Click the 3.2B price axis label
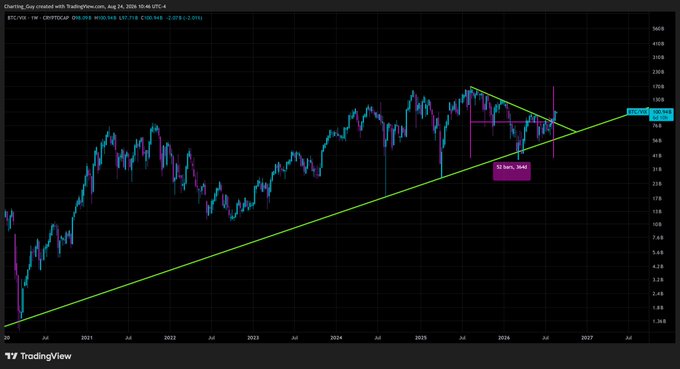Viewport: 680px width, 369px height. pyautogui.click(x=657, y=280)
